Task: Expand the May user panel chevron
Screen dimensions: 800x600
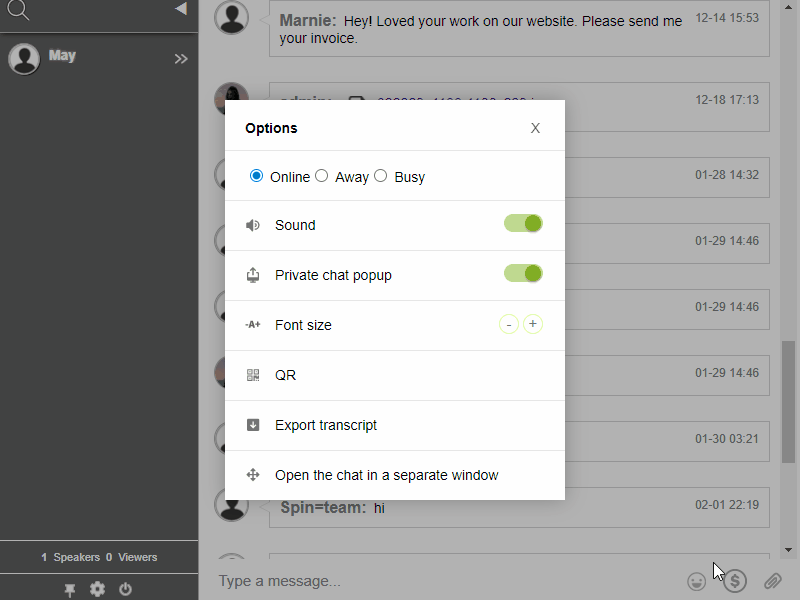Action: (181, 58)
